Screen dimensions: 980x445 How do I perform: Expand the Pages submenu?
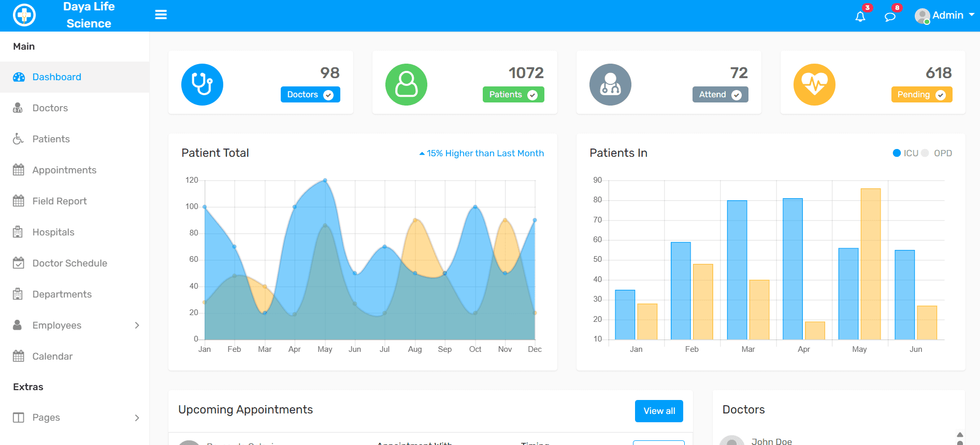tap(137, 418)
